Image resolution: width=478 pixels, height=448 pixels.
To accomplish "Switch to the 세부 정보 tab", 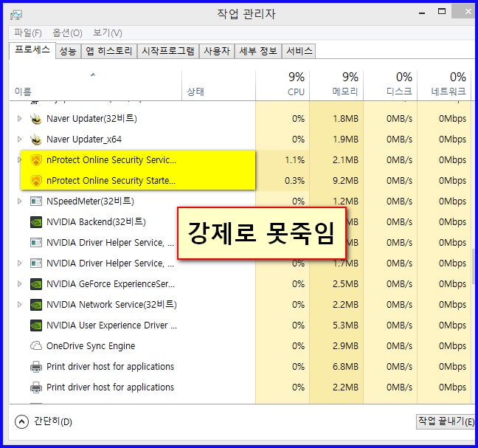I will (x=258, y=51).
